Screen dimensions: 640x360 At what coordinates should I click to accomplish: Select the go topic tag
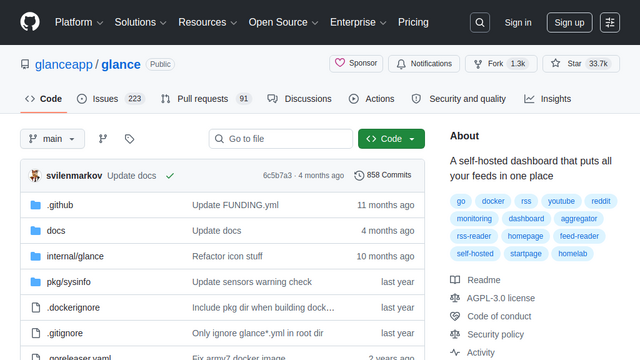point(461,201)
